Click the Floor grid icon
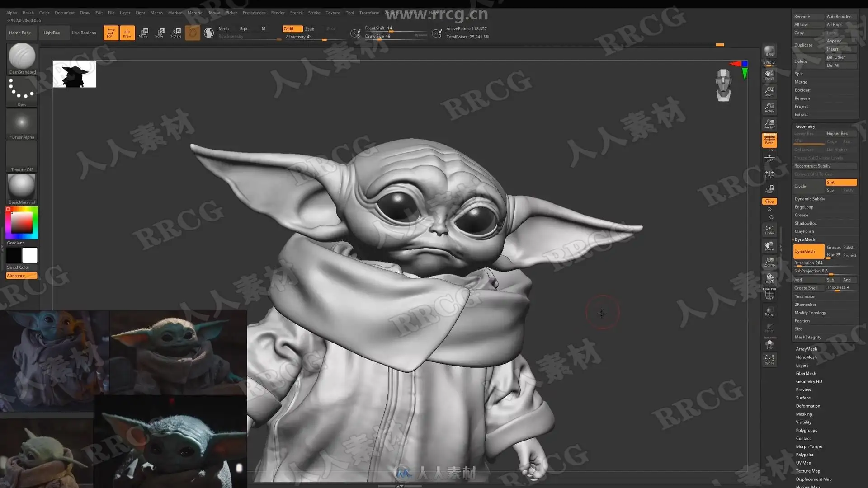The image size is (868, 488). pos(769,157)
